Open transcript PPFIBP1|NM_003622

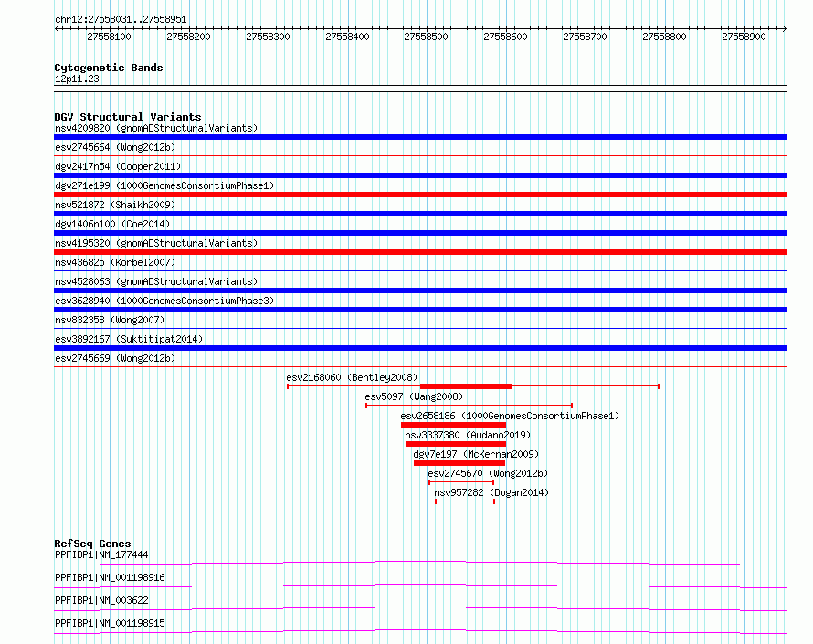coord(101,600)
